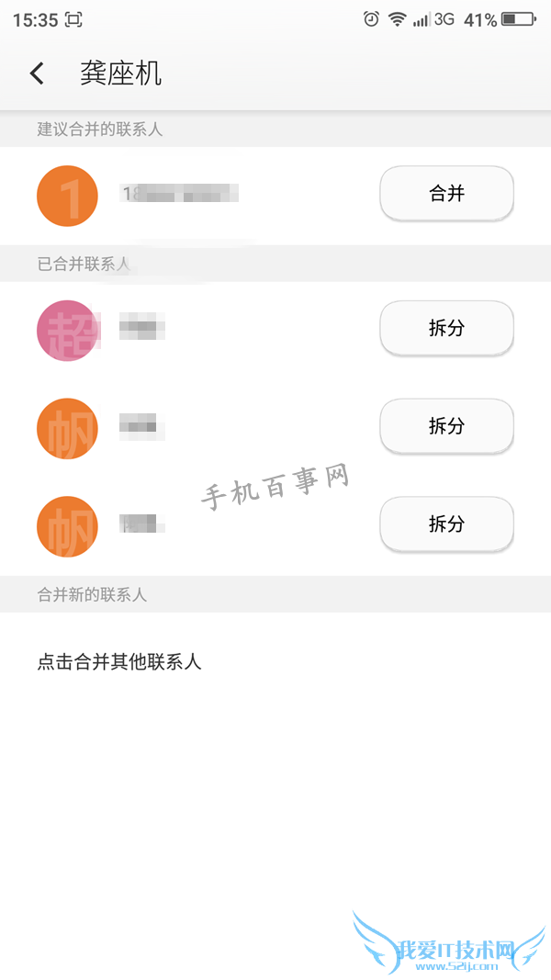Screen dimensions: 551x980
Task: Tap the 建议合并的联系人 section header
Action: pos(100,130)
